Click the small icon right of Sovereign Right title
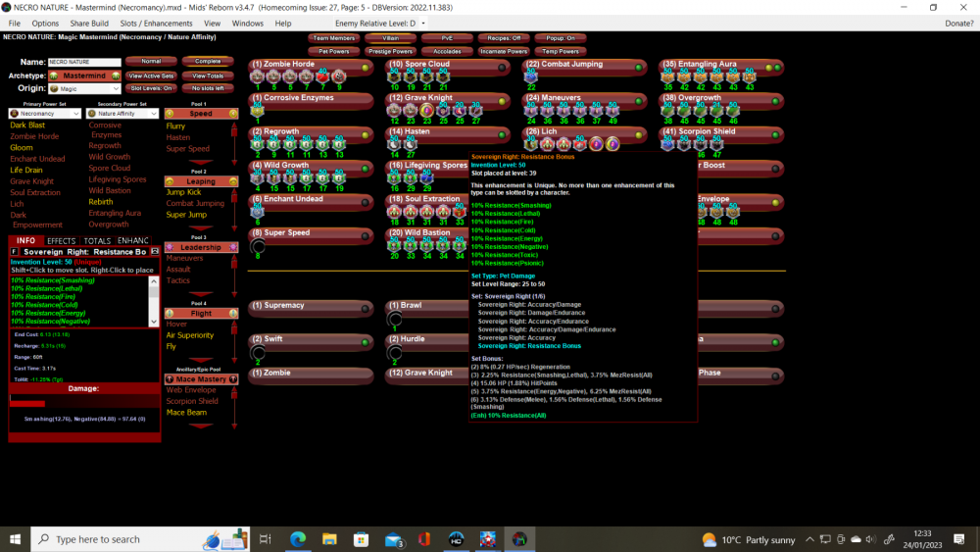 tap(155, 251)
